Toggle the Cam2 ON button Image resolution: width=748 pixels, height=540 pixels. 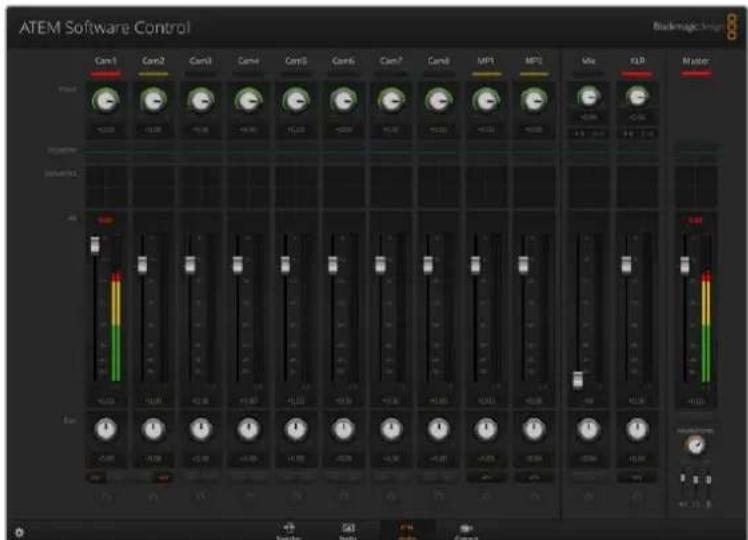coord(143,477)
